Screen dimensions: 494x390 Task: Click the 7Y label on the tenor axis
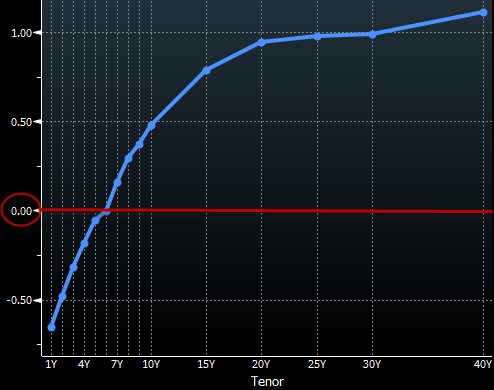point(117,364)
